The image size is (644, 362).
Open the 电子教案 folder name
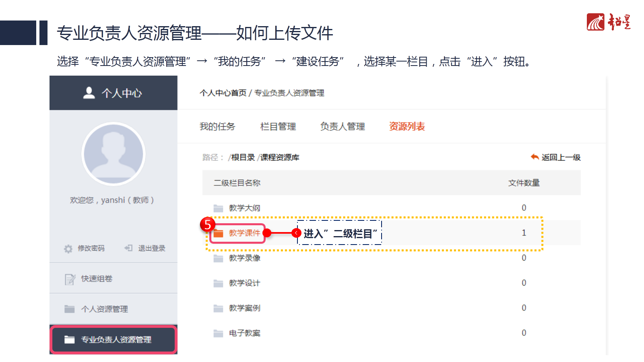245,333
